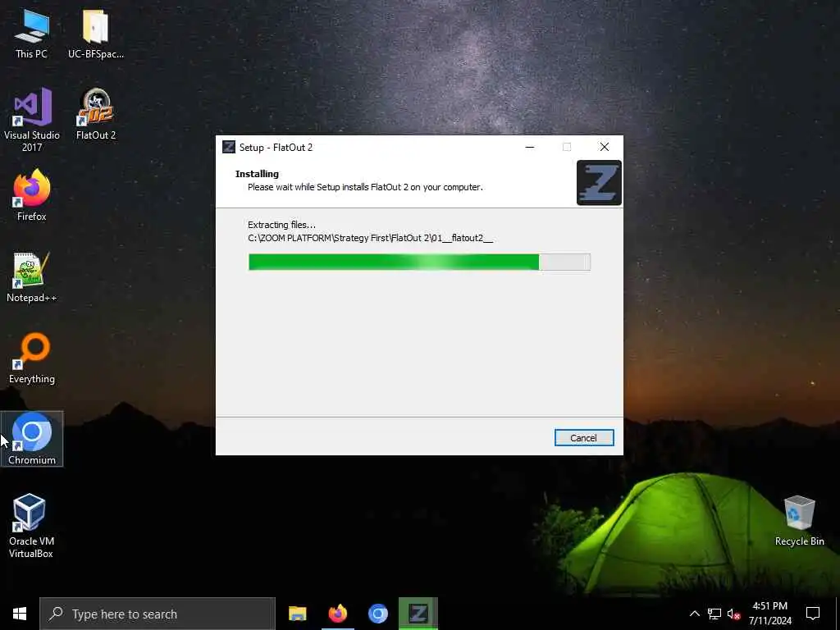Select the Visual Studio 2017 shortcut

32,120
